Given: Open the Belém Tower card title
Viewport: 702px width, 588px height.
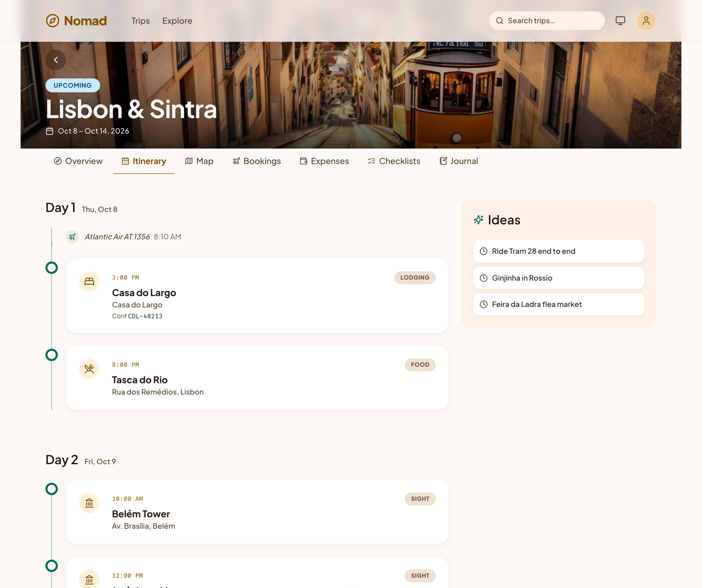Looking at the screenshot, I should coord(141,514).
